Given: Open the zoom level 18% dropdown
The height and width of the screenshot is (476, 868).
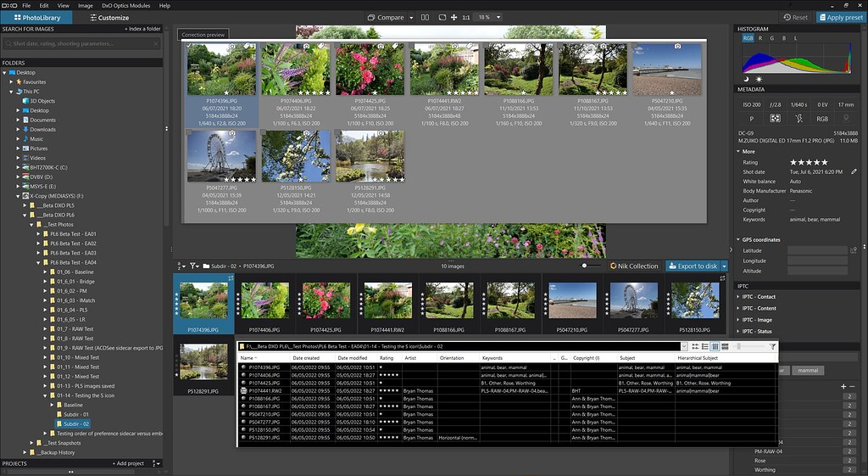Looking at the screenshot, I should click(487, 17).
